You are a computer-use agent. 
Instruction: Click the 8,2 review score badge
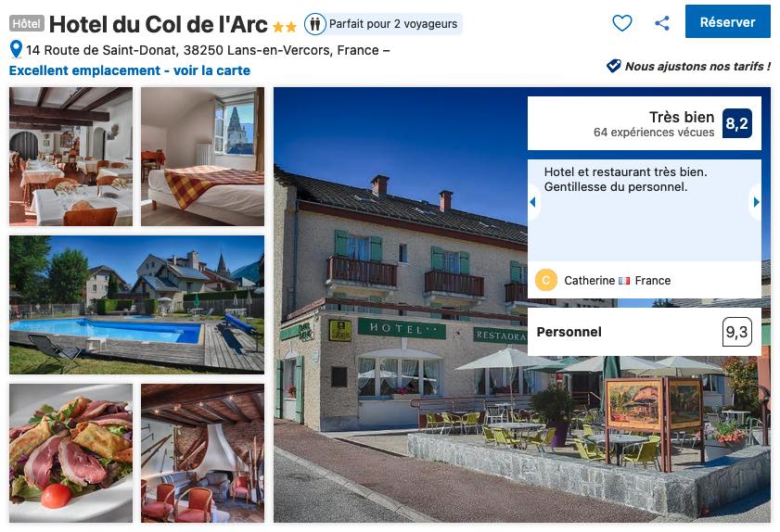click(x=736, y=123)
